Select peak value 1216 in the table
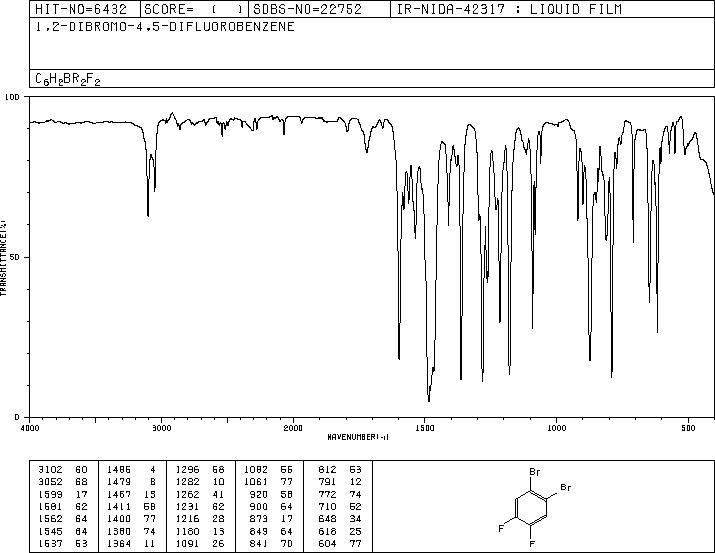Screen dimensions: 715x553 click(x=187, y=519)
